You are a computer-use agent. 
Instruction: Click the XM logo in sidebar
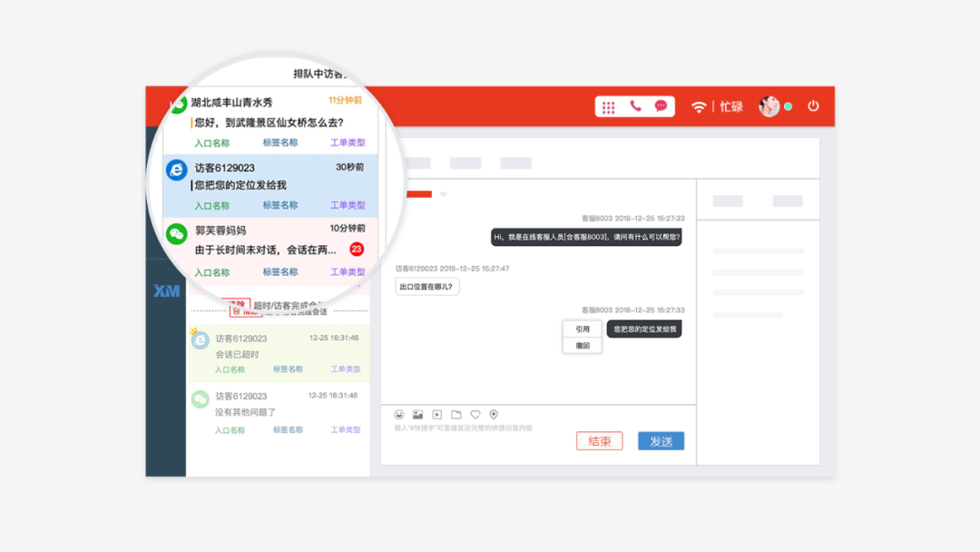[166, 291]
